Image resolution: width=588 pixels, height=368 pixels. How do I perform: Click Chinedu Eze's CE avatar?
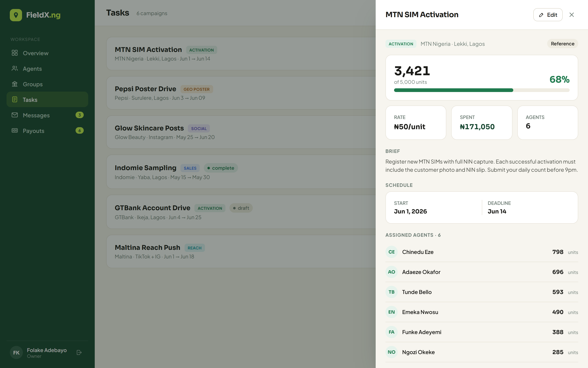[391, 252]
